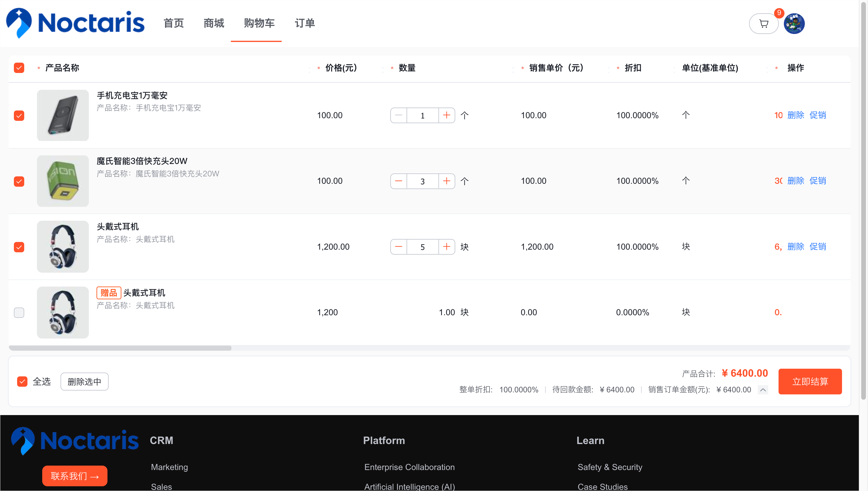Open the shopping cart icon with badge
Image resolution: width=868 pixels, height=491 pixels.
click(763, 24)
